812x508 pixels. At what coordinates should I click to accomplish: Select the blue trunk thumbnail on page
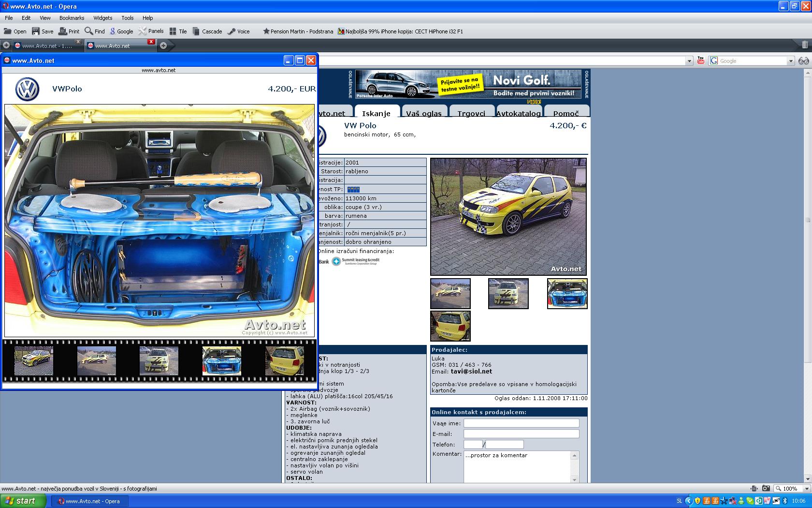point(567,293)
